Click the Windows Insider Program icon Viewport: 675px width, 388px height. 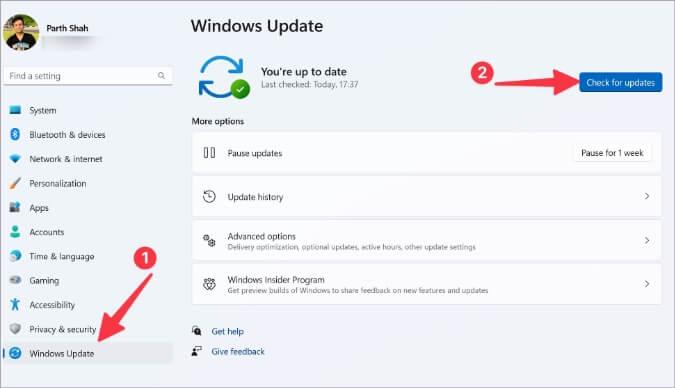click(209, 284)
